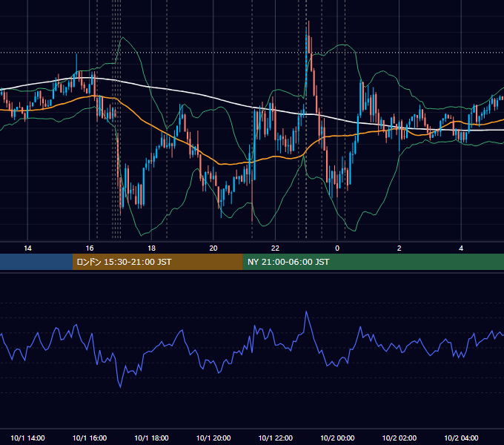Viewport: 504px width, 445px height.
Task: Click the 10/2 04:00 date label
Action: (461, 438)
